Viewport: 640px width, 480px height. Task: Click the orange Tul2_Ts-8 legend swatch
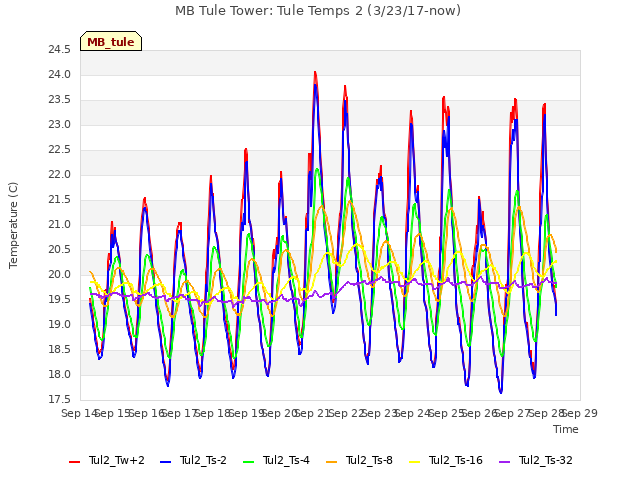pyautogui.click(x=331, y=462)
